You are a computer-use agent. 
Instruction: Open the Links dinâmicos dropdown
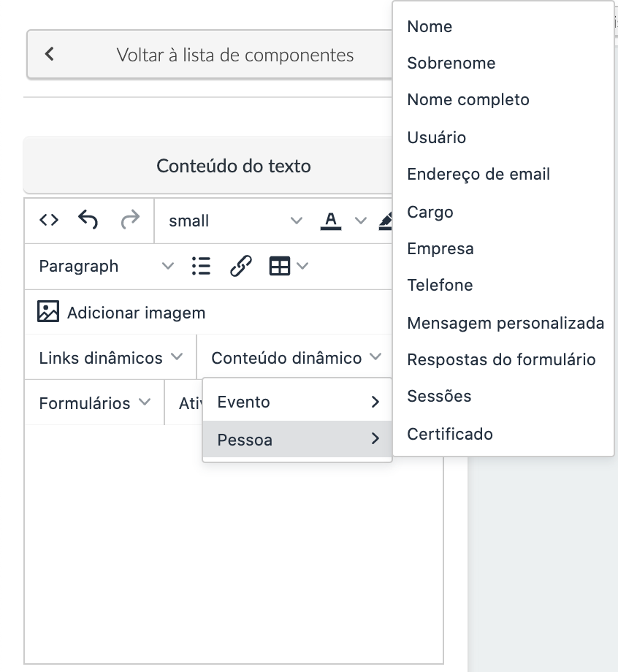(x=110, y=357)
